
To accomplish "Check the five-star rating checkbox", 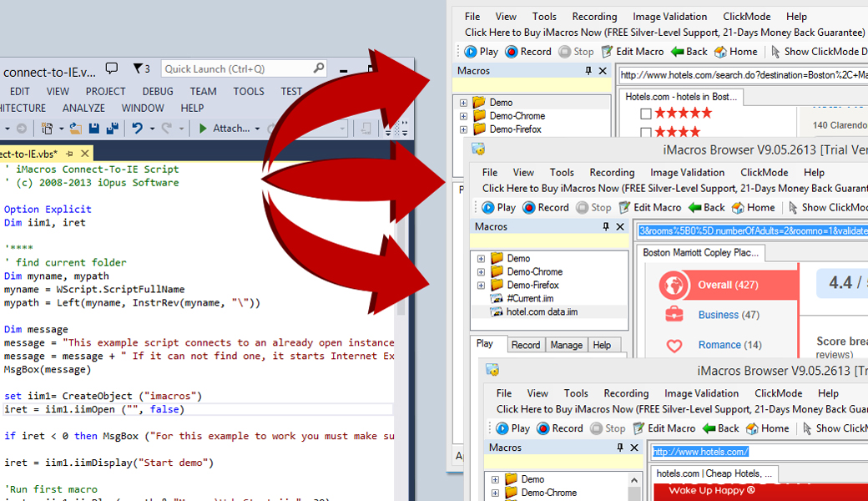I will (x=645, y=114).
